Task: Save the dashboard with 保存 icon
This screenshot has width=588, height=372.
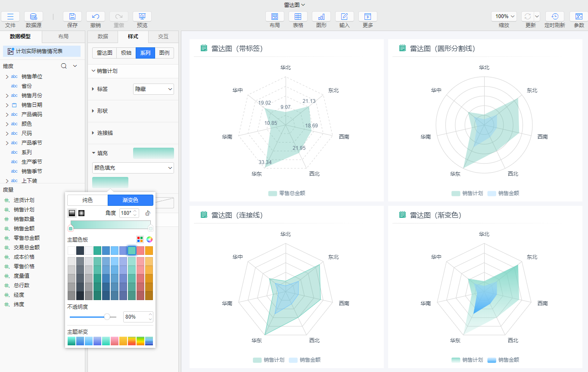Action: pos(72,17)
